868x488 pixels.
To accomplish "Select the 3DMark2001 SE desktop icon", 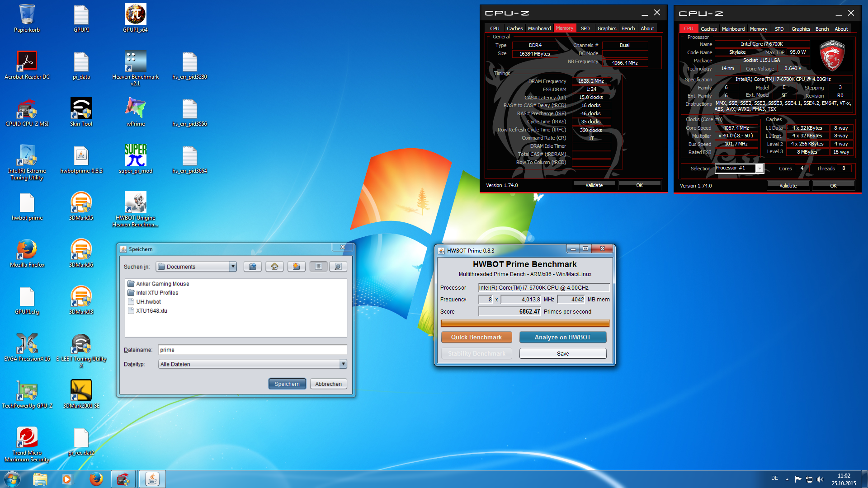I will (x=81, y=394).
